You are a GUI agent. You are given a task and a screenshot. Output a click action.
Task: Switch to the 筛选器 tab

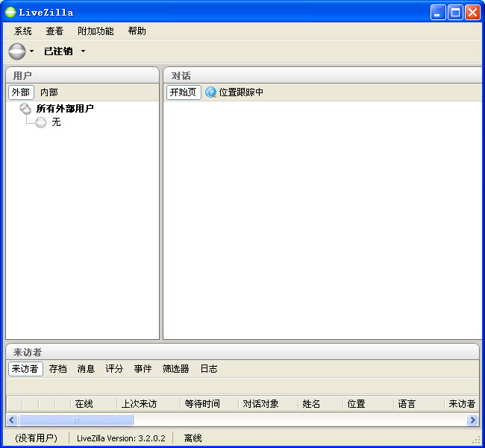coord(175,368)
